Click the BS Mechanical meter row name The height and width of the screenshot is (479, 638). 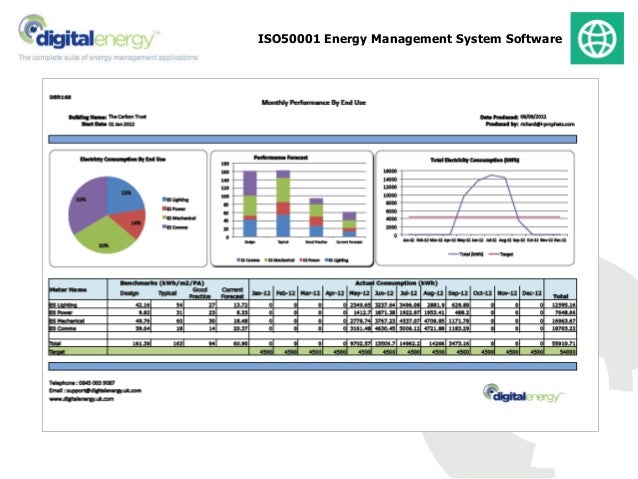67,321
